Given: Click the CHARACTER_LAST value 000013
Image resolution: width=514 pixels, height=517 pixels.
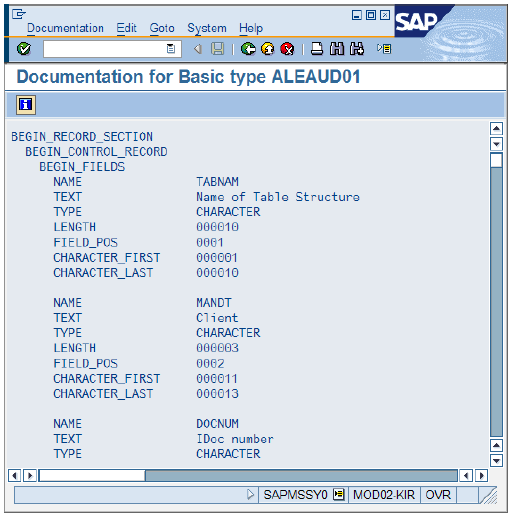Looking at the screenshot, I should click(x=217, y=394).
